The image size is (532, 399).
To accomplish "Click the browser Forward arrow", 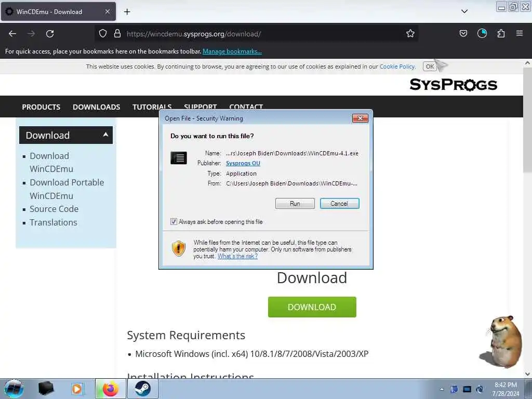I will coord(31,34).
